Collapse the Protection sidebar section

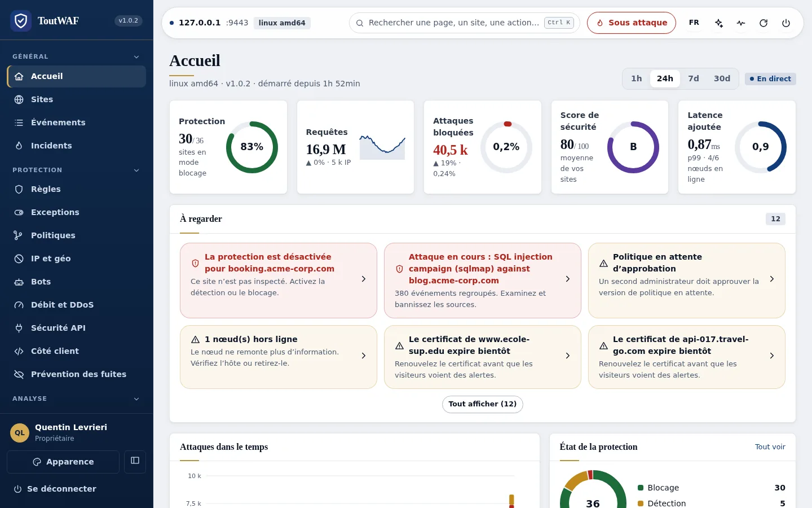click(76, 170)
